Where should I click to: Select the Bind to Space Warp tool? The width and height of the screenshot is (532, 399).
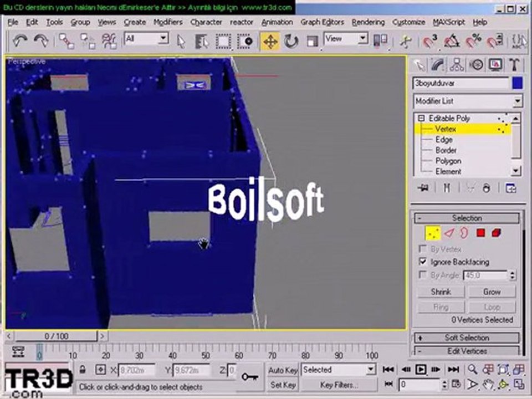tap(109, 41)
